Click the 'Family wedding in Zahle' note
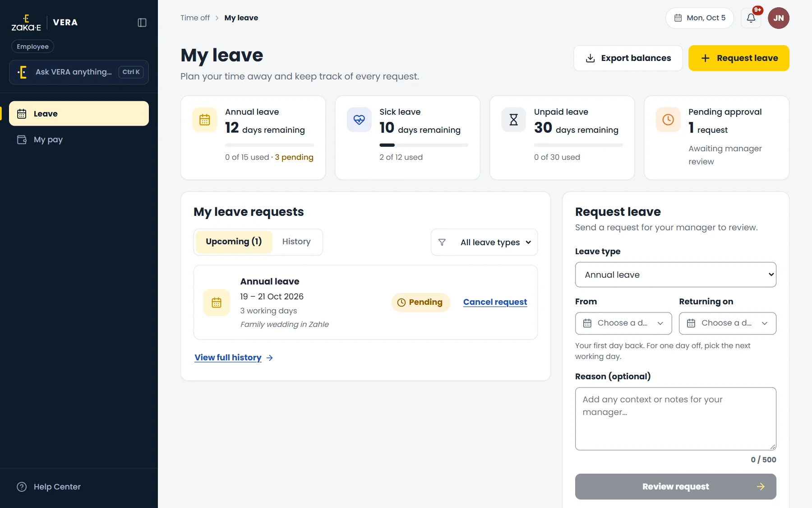 [x=285, y=324]
